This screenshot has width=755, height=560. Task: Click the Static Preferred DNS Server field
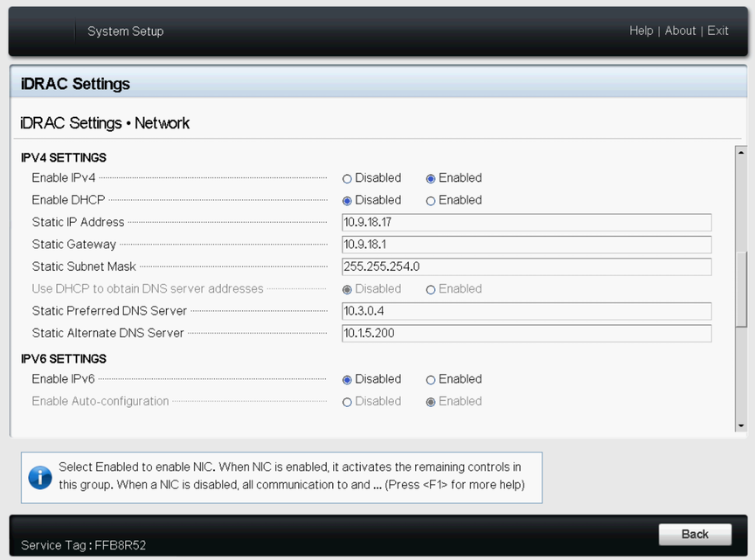click(526, 311)
